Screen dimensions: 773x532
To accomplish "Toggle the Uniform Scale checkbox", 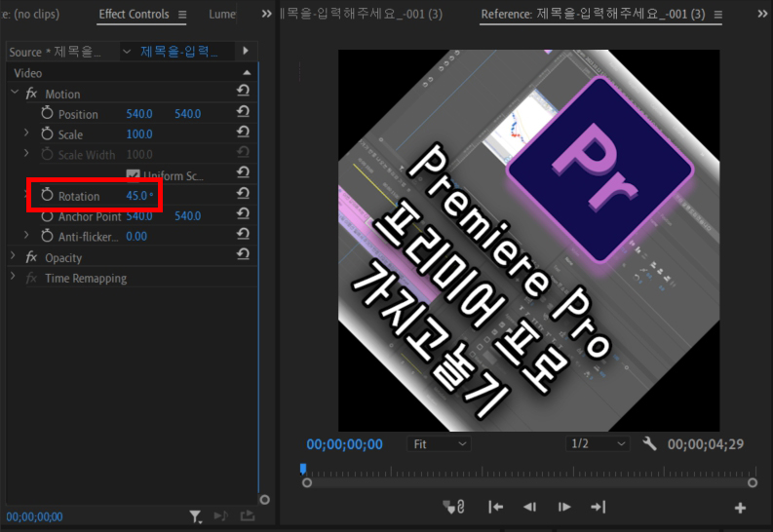I will click(x=133, y=174).
